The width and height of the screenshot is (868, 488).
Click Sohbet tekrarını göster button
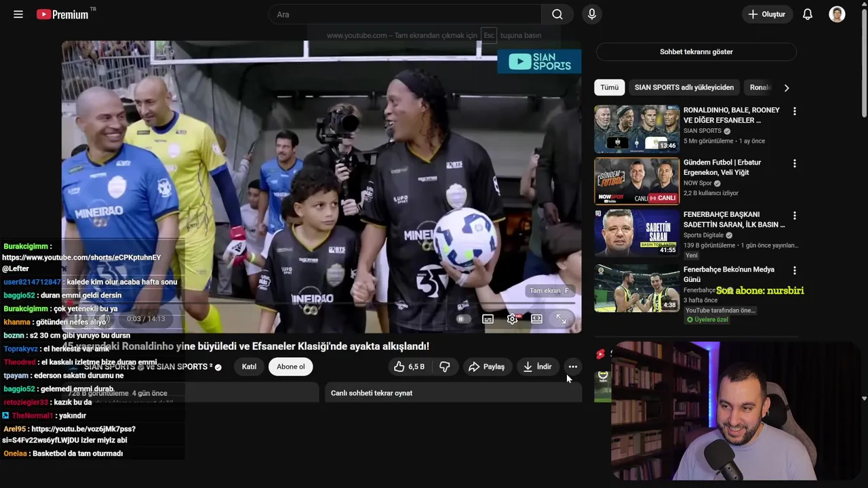point(696,52)
